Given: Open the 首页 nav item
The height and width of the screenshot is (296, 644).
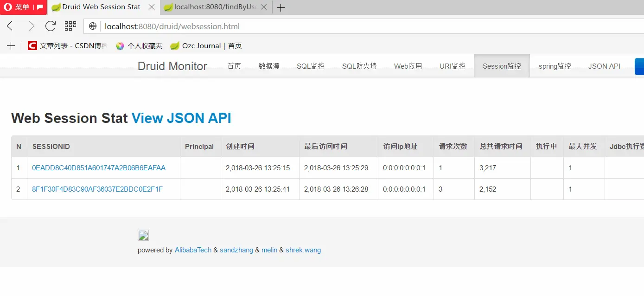Looking at the screenshot, I should click(x=234, y=66).
